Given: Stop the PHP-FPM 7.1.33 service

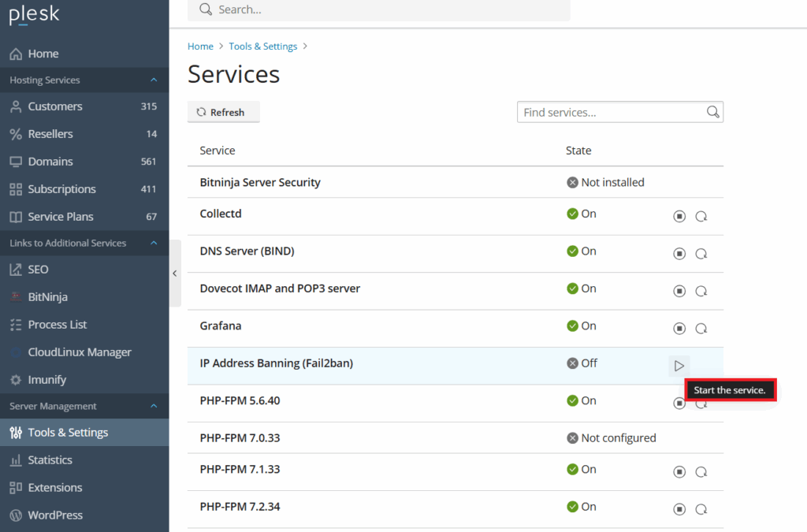Looking at the screenshot, I should (x=679, y=471).
